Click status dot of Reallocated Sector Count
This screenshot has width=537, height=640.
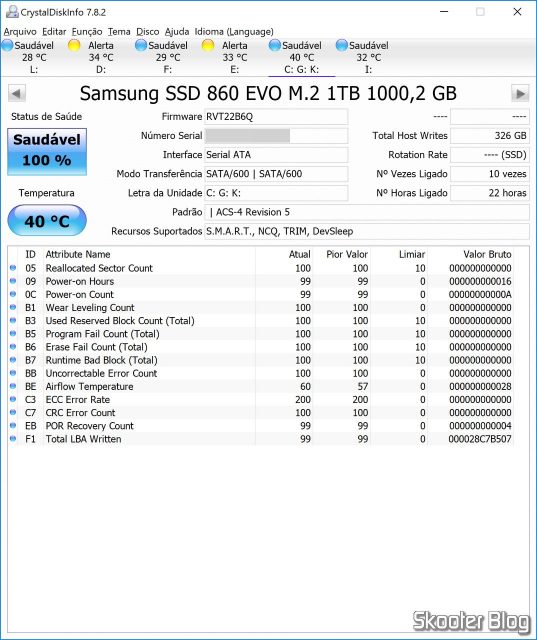[x=13, y=268]
